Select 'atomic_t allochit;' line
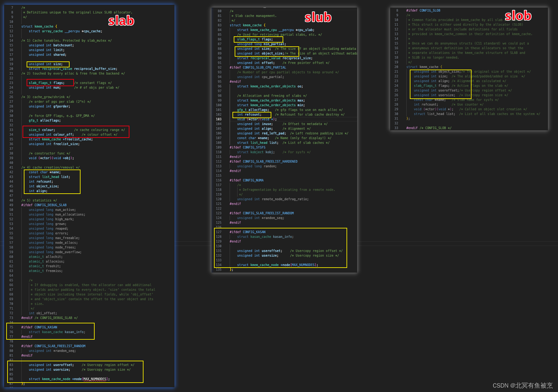The height and width of the screenshot is (392, 558). [46, 257]
